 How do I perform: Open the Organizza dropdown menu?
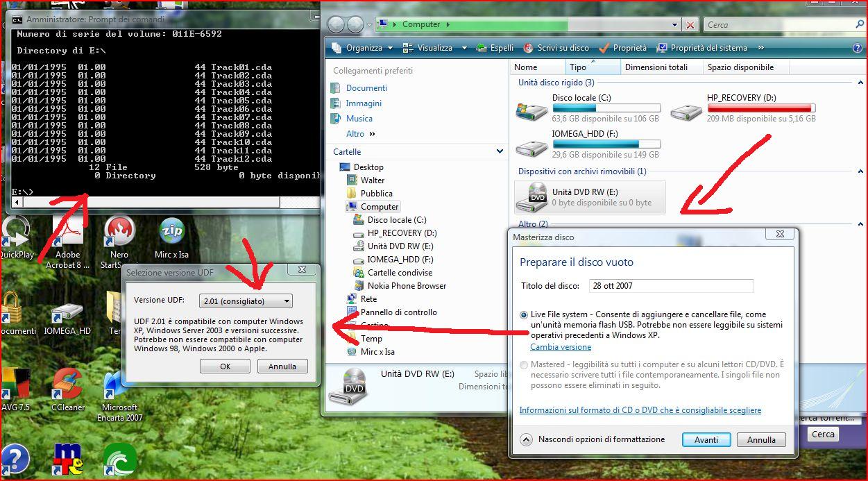[x=363, y=48]
